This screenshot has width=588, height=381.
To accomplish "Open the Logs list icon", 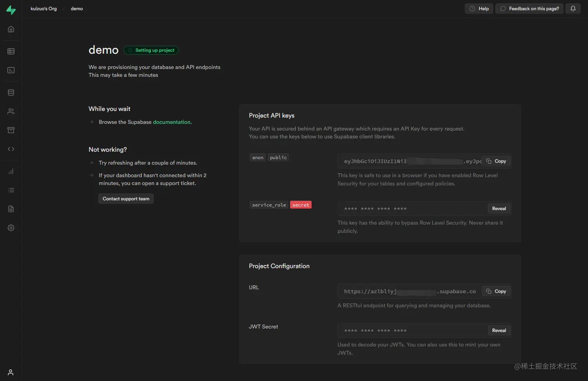I will click(x=11, y=190).
